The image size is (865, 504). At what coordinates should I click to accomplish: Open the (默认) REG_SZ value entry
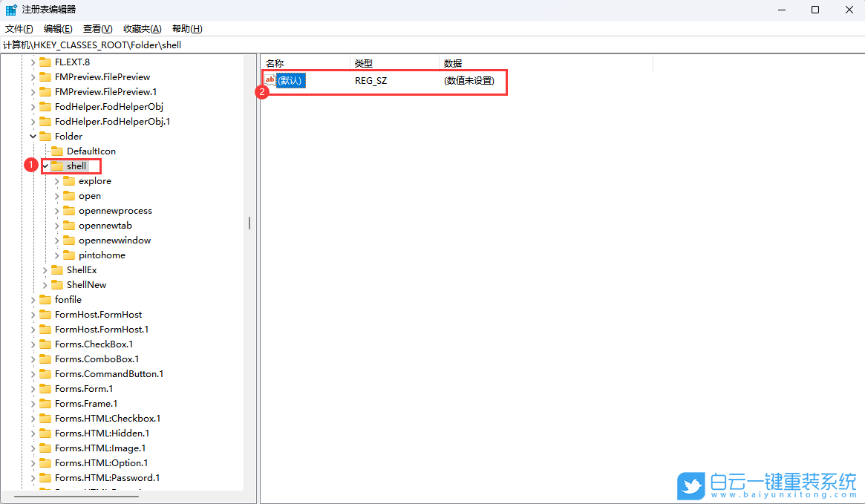(290, 79)
